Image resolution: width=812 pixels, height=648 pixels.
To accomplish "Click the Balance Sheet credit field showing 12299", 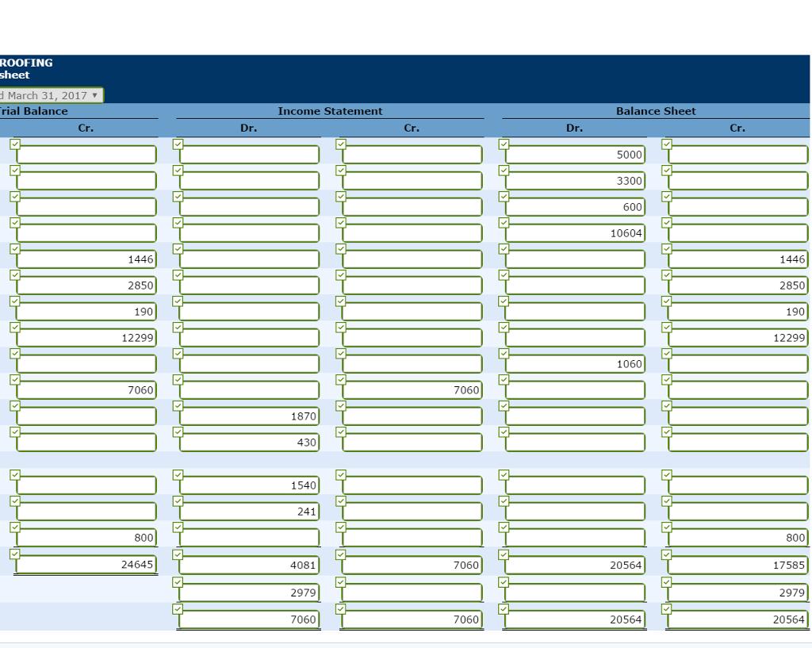I will coord(737,338).
